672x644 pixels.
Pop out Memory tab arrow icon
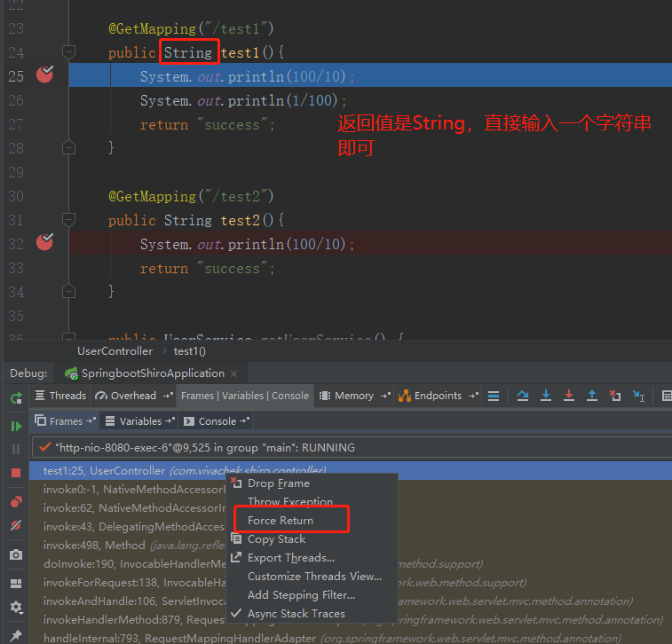tap(386, 396)
